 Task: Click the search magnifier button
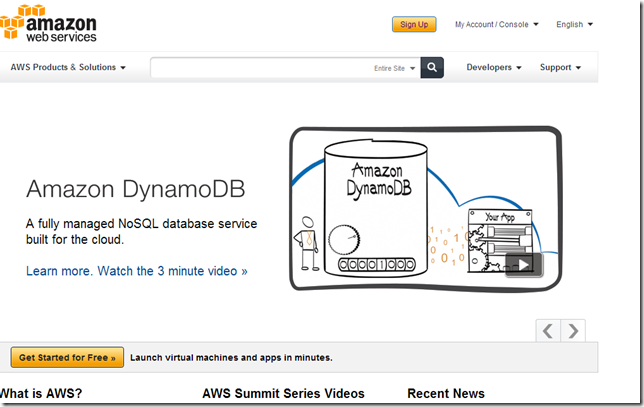click(x=432, y=68)
